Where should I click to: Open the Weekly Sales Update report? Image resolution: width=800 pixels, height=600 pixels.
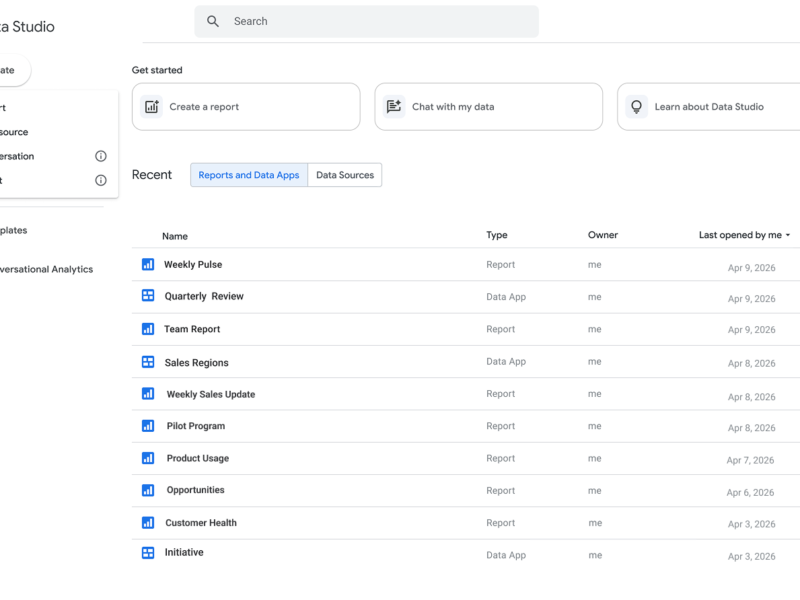point(210,394)
